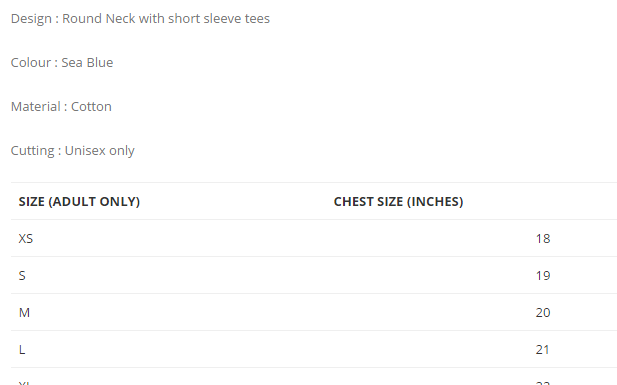Click the words Round Neck

point(99,19)
